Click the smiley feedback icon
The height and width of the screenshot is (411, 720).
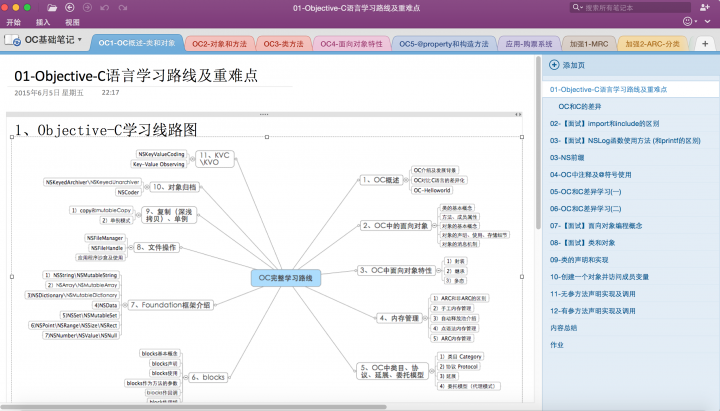pyautogui.click(x=688, y=21)
